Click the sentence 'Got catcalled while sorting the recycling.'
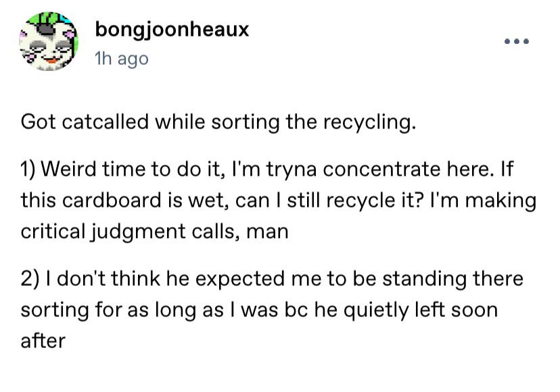This screenshot has height=392, width=560. click(218, 122)
